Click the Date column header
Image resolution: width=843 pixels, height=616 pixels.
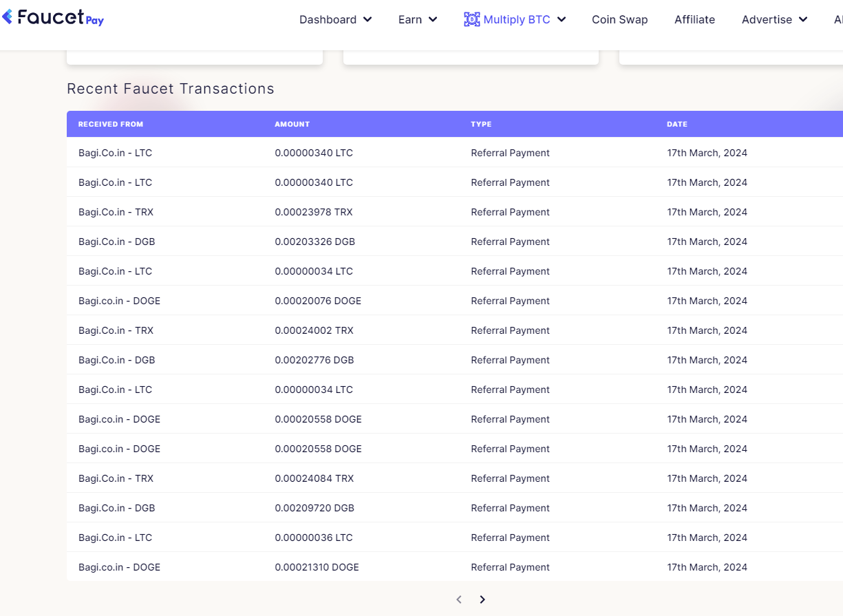pos(677,124)
